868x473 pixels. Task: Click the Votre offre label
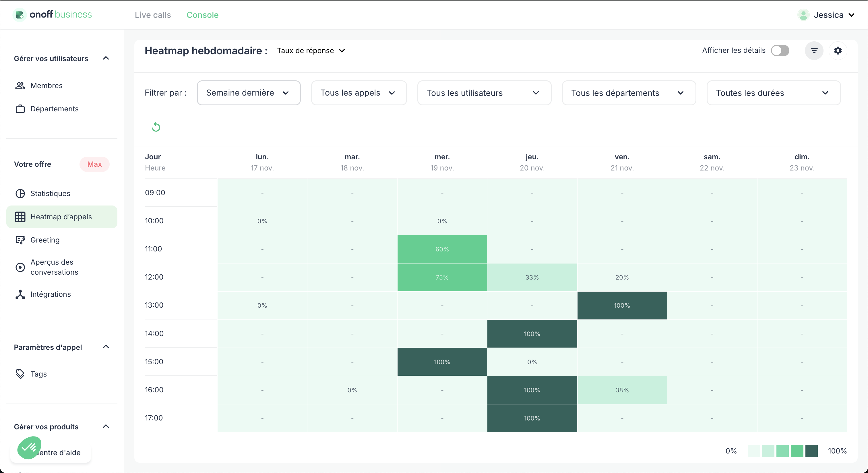click(x=33, y=164)
